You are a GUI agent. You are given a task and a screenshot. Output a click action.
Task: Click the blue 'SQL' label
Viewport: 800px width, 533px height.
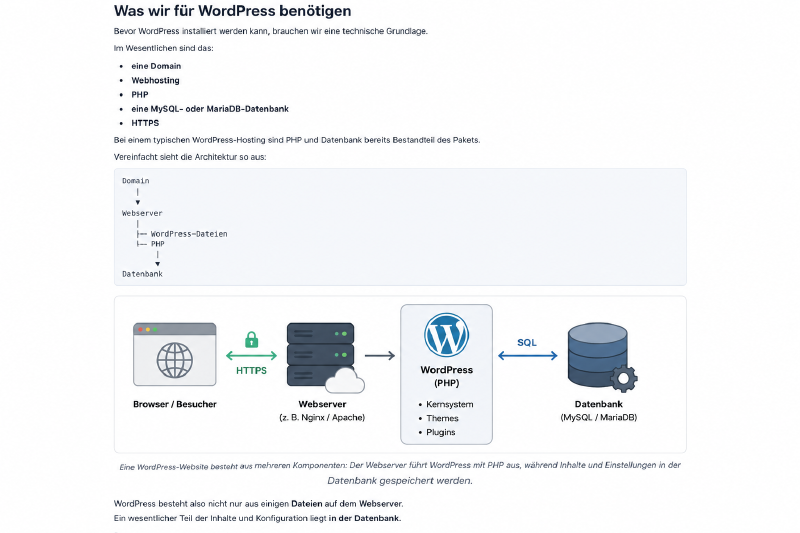pos(527,343)
